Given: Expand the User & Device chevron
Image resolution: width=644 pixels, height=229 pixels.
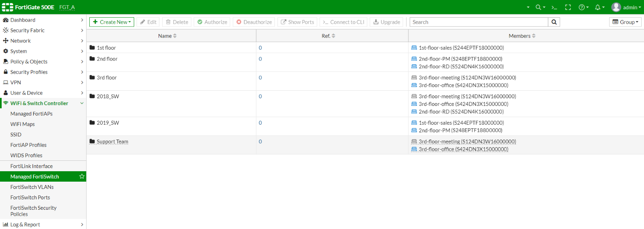Looking at the screenshot, I should click(82, 93).
